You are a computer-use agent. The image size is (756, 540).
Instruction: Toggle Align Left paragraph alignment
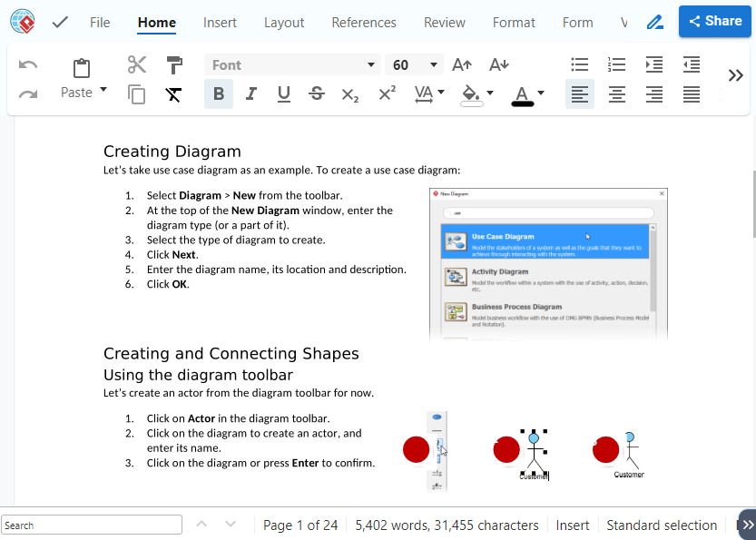pos(579,93)
